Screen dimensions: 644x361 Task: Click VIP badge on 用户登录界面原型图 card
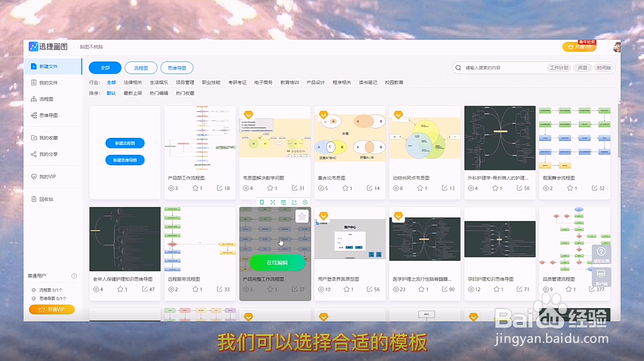click(x=324, y=216)
